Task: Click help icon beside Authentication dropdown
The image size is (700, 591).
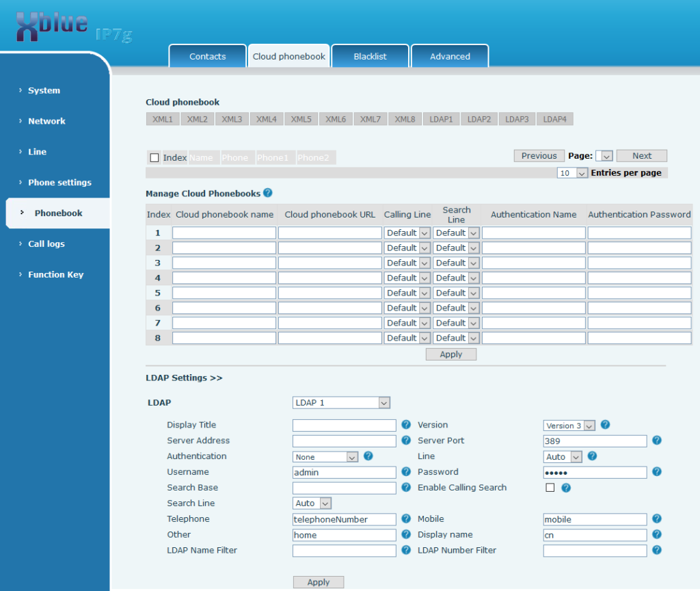Action: (x=368, y=456)
